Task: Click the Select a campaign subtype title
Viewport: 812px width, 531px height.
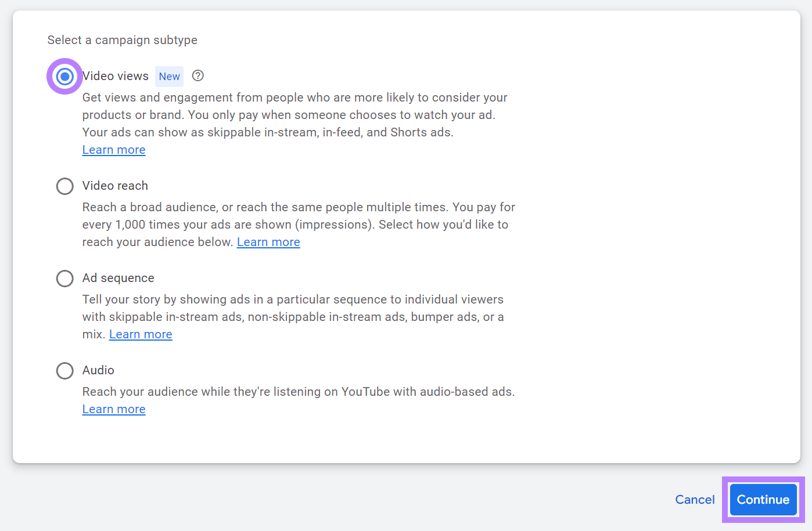Action: point(122,40)
